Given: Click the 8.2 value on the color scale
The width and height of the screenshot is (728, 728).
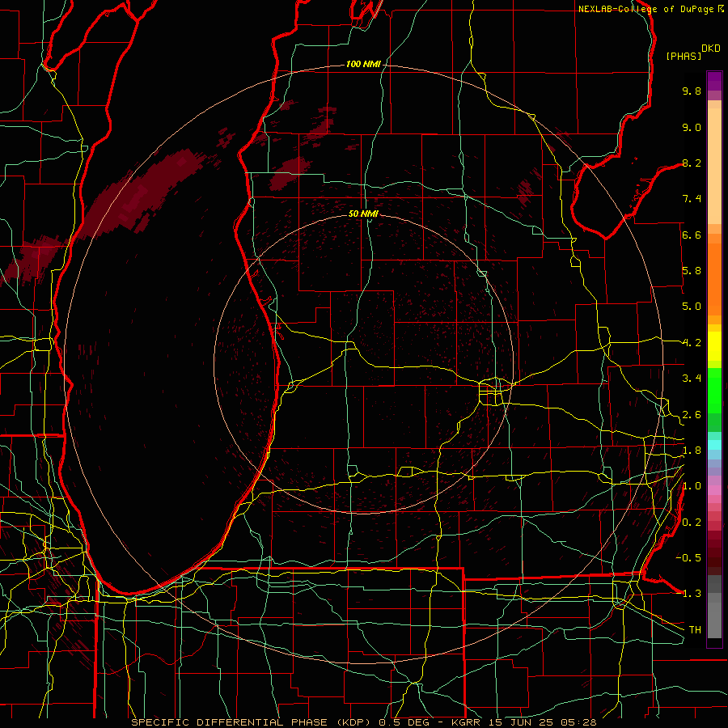Looking at the screenshot, I should pos(692,163).
